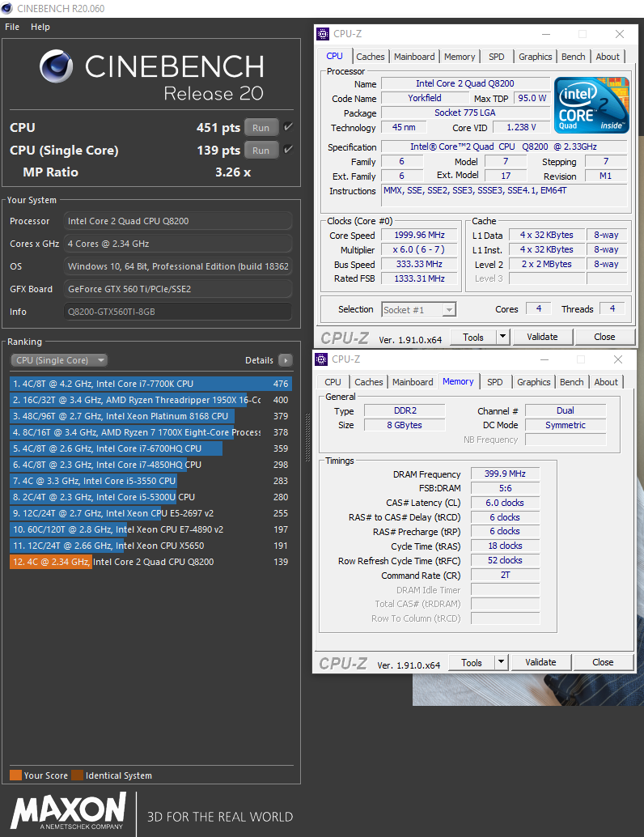Click the orange Your Score legend swatch
644x837 pixels.
point(15,775)
